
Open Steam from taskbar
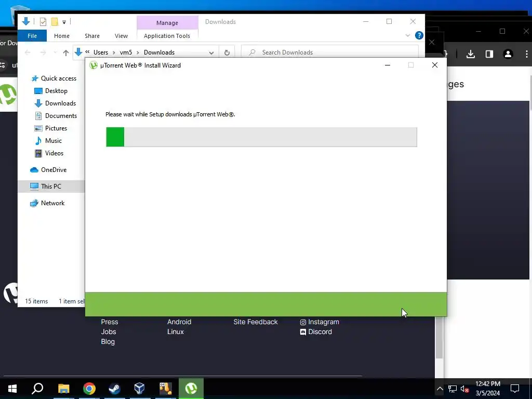click(114, 389)
